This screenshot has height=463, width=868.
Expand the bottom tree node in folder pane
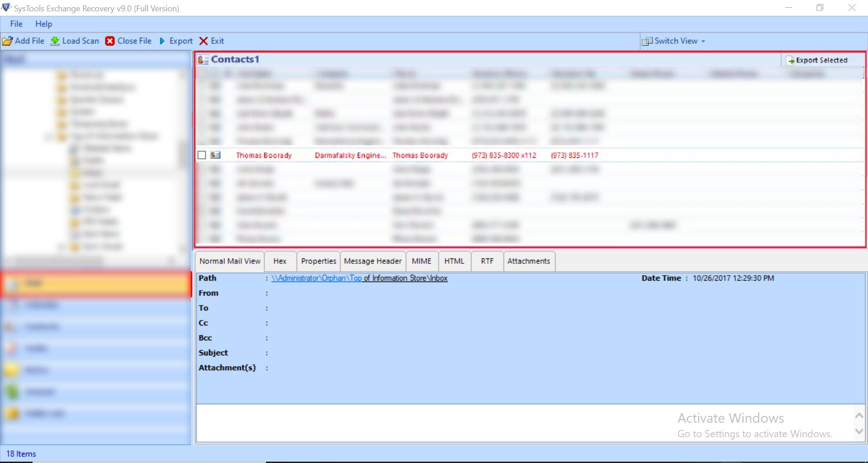(x=62, y=246)
